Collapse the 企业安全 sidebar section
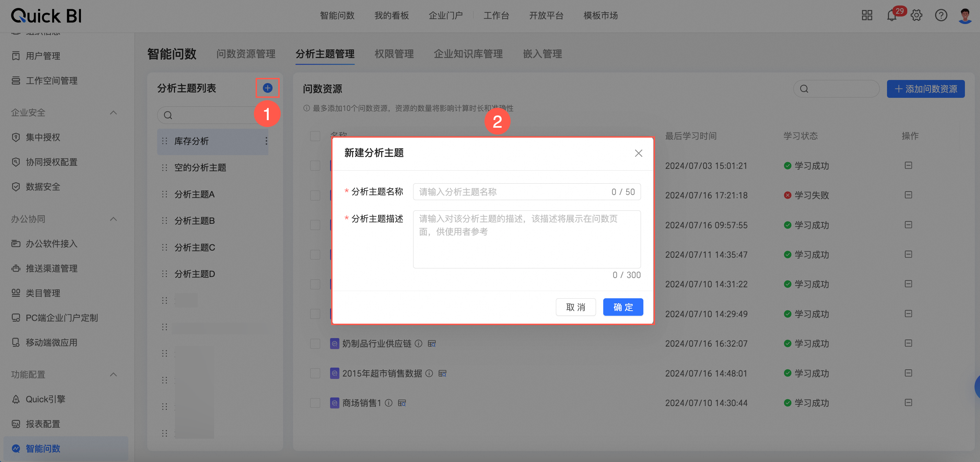Screen dimensions: 980x462 [x=113, y=113]
